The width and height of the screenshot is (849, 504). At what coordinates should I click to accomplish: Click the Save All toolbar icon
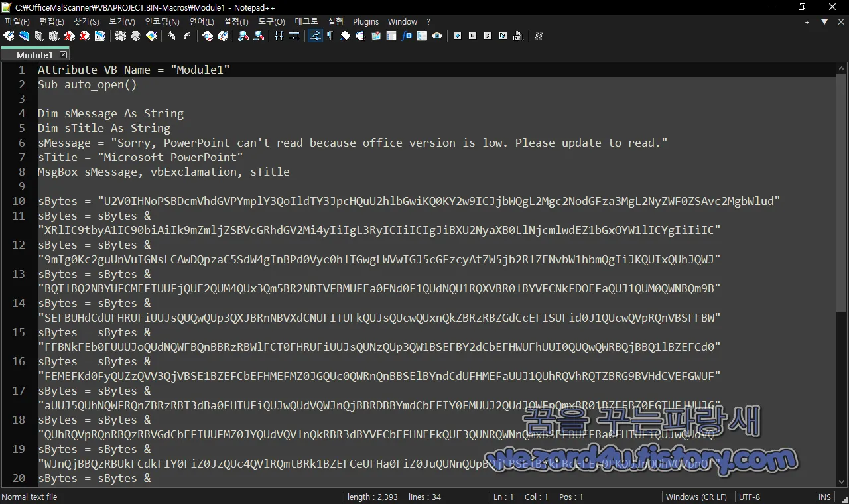54,36
